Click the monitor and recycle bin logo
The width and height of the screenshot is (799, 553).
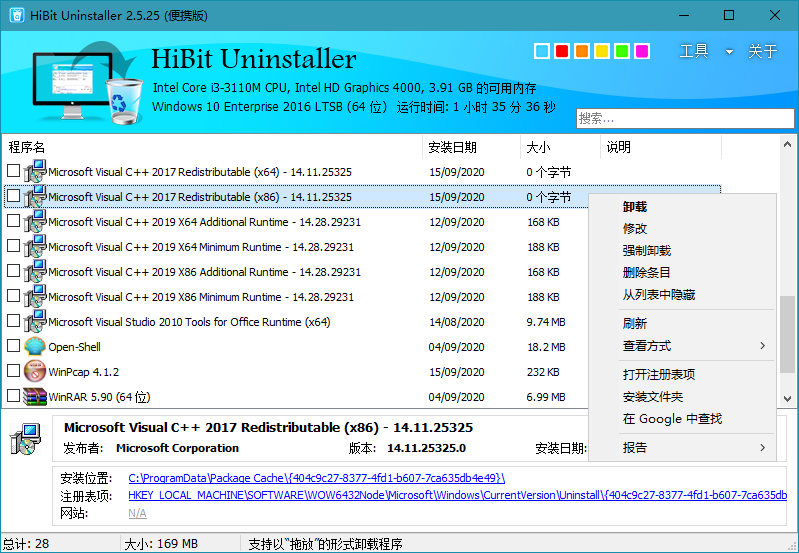click(x=87, y=83)
